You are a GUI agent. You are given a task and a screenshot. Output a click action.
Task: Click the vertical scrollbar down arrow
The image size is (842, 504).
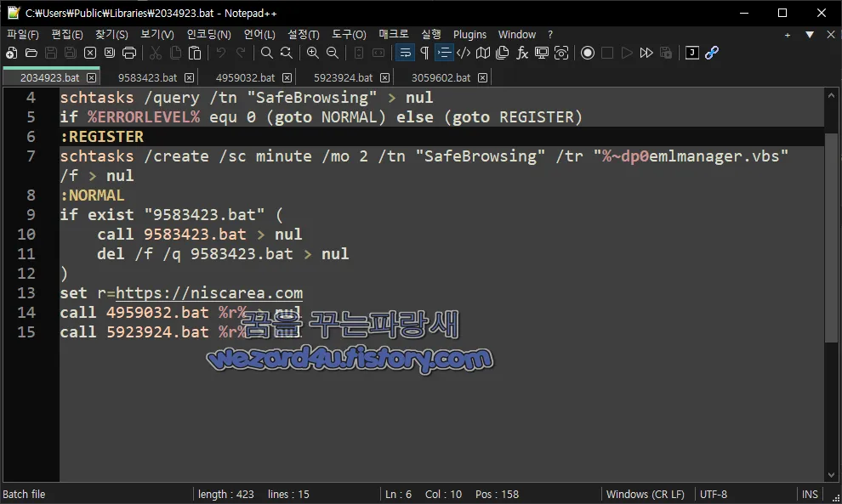click(x=831, y=475)
